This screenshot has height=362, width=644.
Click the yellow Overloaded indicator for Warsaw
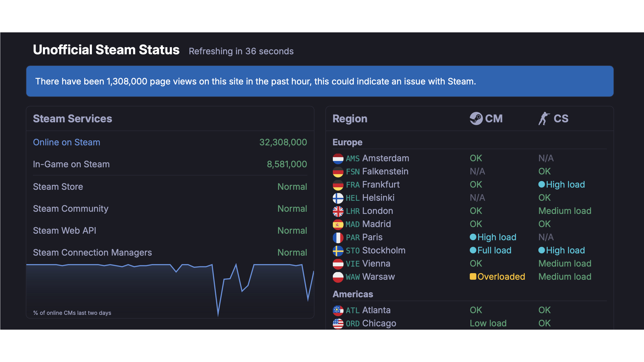click(473, 276)
